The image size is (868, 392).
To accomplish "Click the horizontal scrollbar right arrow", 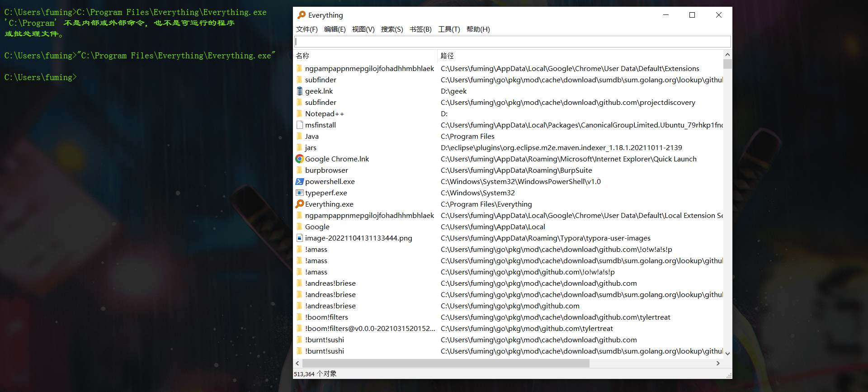I will (718, 363).
